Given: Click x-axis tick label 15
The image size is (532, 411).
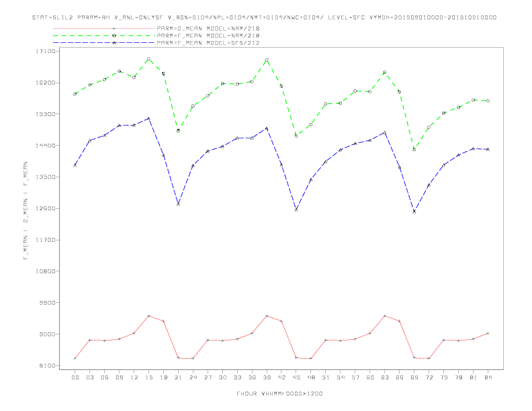Looking at the screenshot, I should pos(149,377).
